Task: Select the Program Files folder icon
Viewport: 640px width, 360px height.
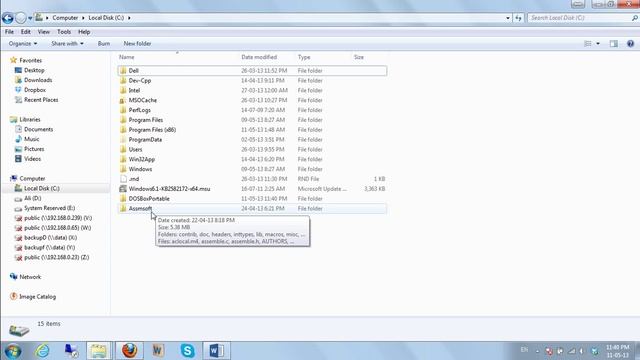Action: tap(123, 120)
